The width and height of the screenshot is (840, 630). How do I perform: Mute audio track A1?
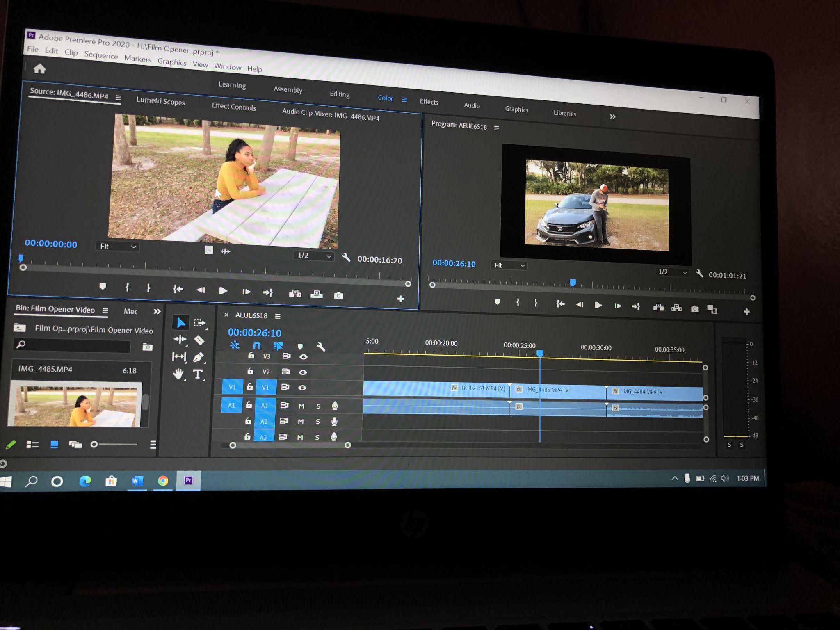point(301,406)
